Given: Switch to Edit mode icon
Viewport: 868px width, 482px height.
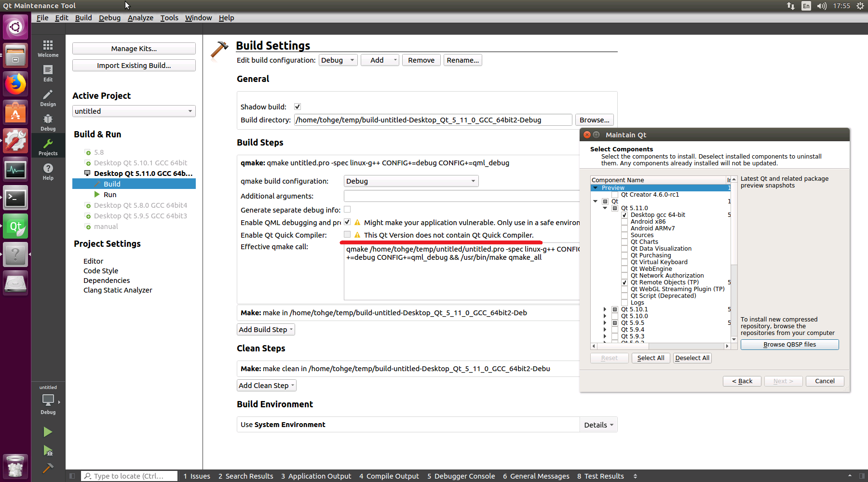Looking at the screenshot, I should [48, 73].
